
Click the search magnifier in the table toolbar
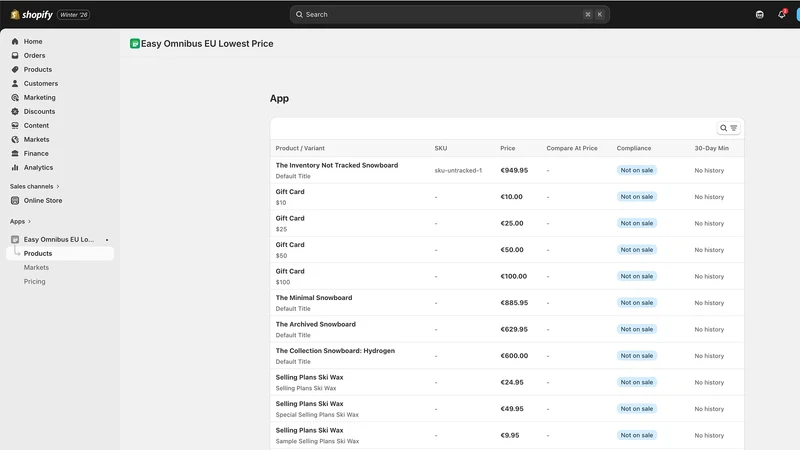(723, 128)
